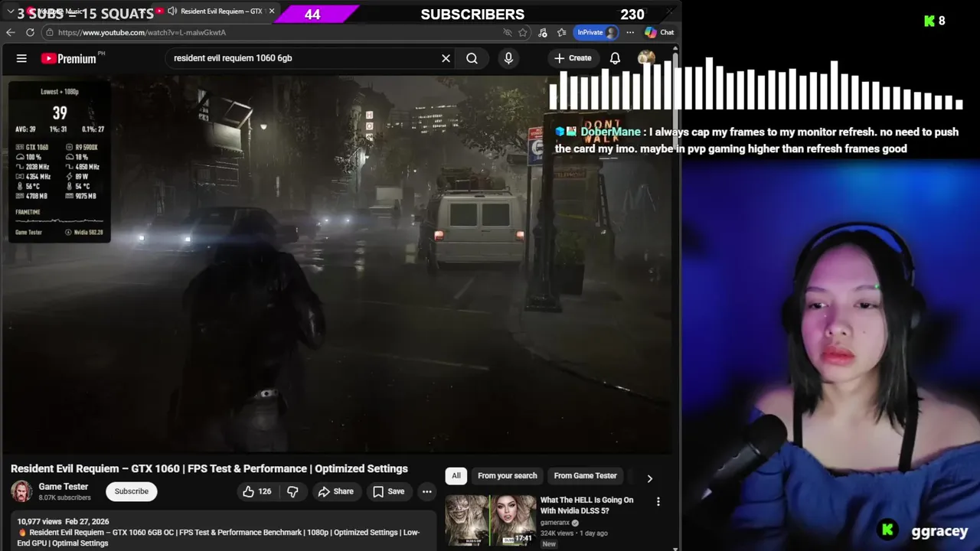Like the video with 126 likes
This screenshot has width=980, height=551.
257,491
